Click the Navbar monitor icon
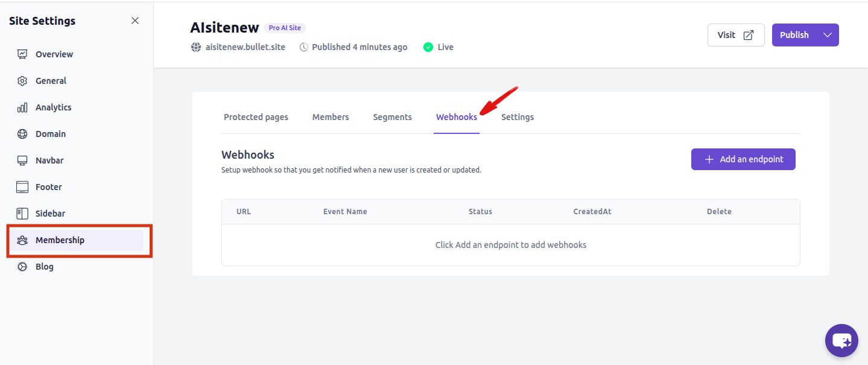868x365 pixels. (22, 160)
